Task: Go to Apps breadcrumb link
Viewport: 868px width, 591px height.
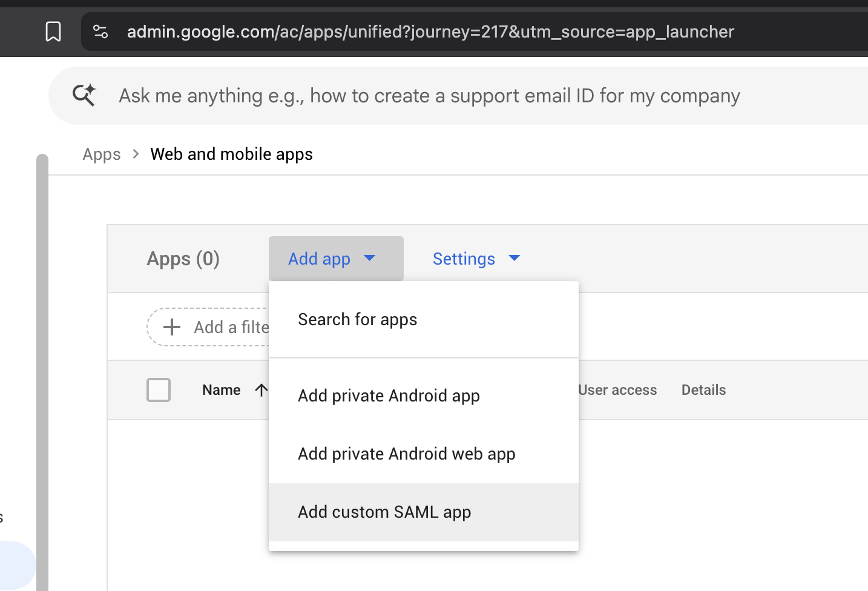Action: click(102, 154)
